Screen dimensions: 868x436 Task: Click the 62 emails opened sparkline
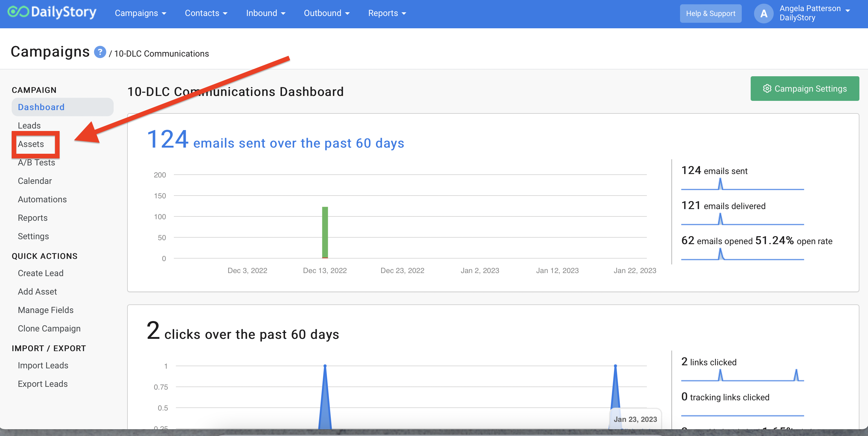point(742,254)
